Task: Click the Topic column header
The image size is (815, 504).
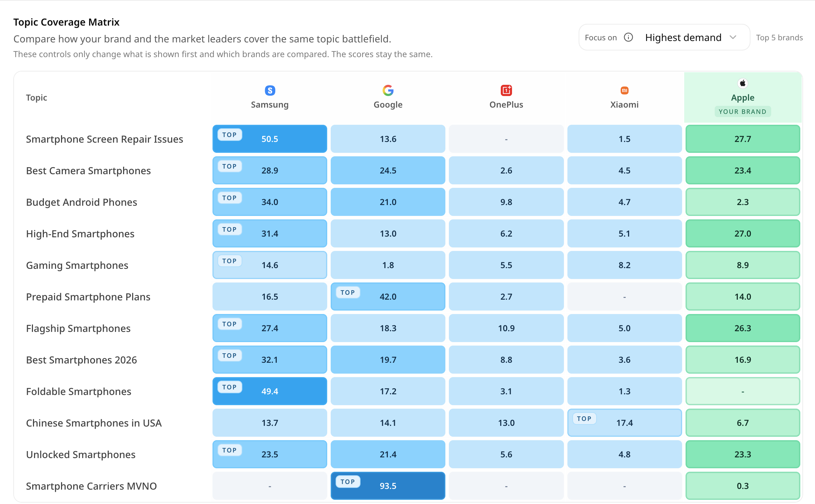Action: click(36, 97)
